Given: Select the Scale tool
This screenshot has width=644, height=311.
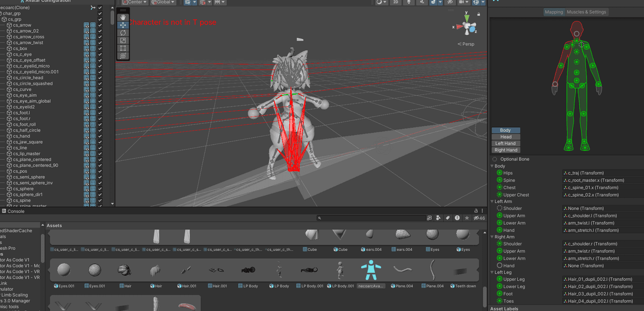Looking at the screenshot, I should pyautogui.click(x=123, y=40).
